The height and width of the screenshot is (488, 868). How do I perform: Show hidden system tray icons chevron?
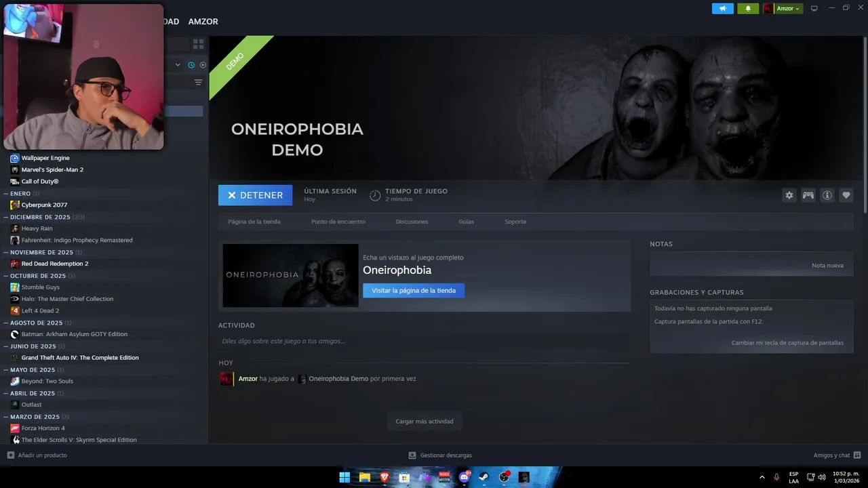[762, 477]
